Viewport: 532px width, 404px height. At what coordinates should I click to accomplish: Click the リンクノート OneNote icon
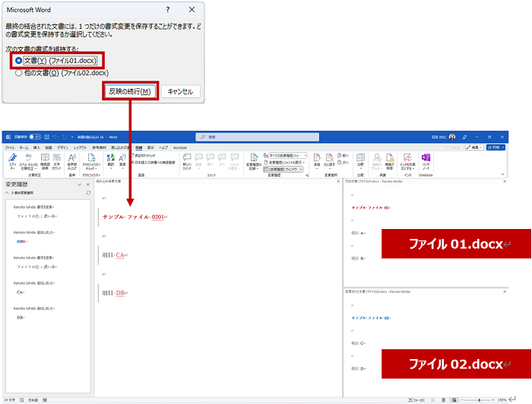(426, 161)
